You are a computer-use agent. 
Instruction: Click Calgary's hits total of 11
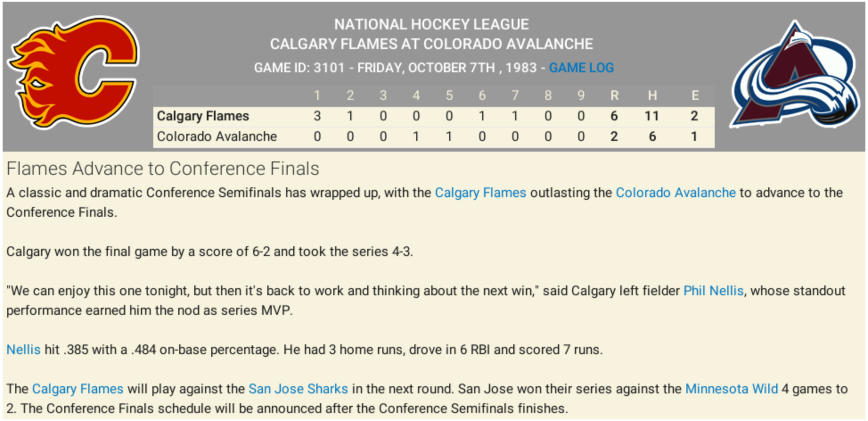click(x=652, y=116)
